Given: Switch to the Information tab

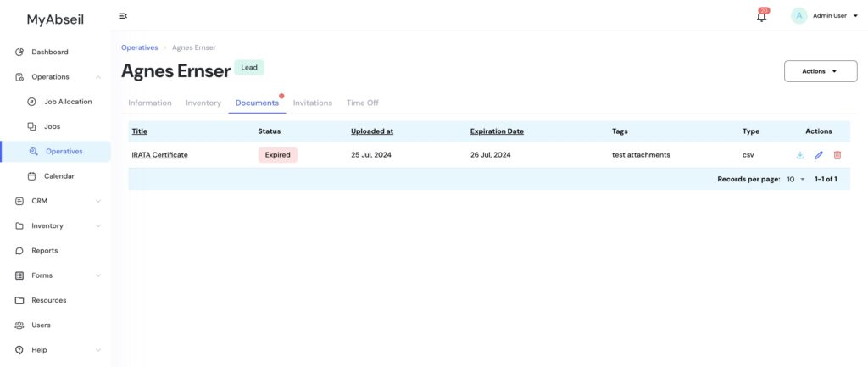Looking at the screenshot, I should [x=149, y=103].
